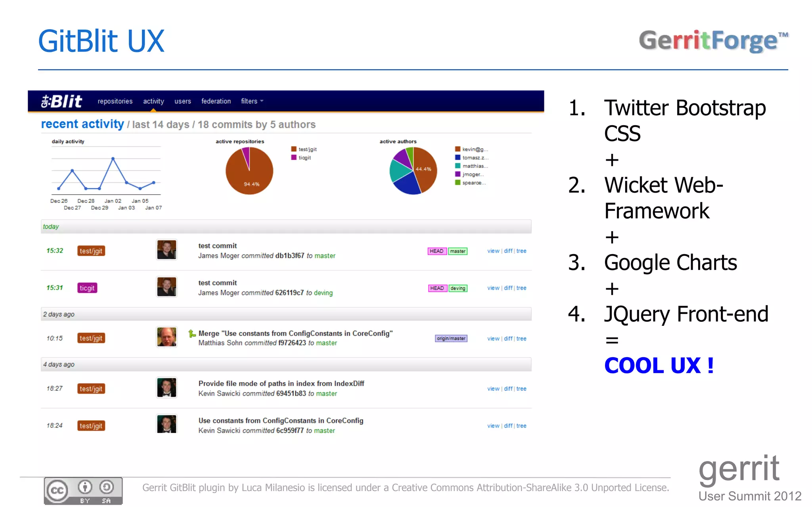Click view link for merge commit f9726423
Viewport: 812px width, 507px height.
click(493, 339)
